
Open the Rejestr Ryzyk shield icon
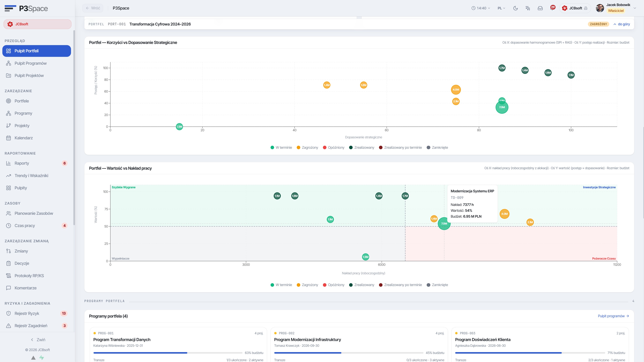pyautogui.click(x=9, y=313)
